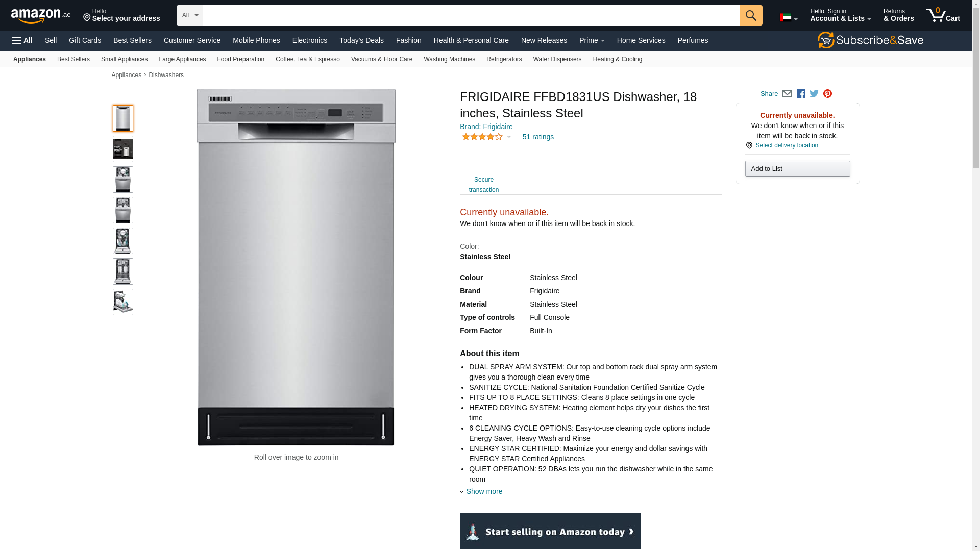The height and width of the screenshot is (551, 980).
Task: Open the Amazon.ae home logo
Action: click(x=41, y=16)
